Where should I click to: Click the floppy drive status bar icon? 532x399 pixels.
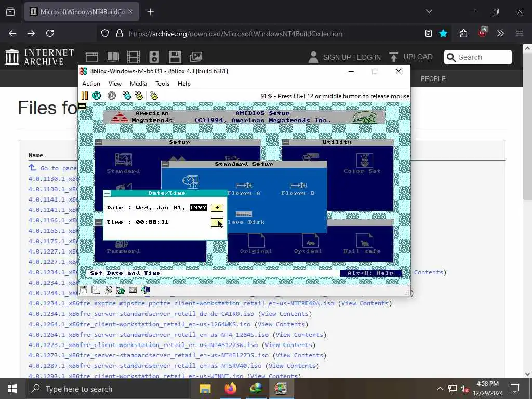(83, 290)
